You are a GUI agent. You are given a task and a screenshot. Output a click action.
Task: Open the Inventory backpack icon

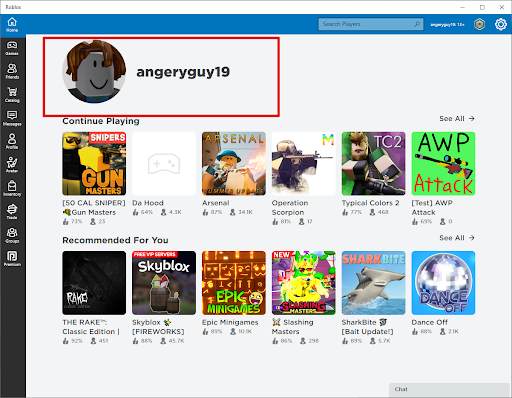tap(12, 188)
